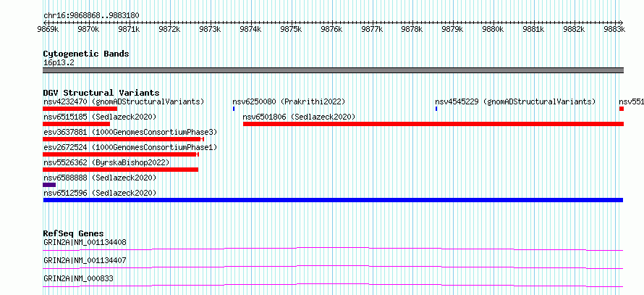Select the 16p13.2 band label
Image resolution: width=644 pixels, height=295 pixels.
coord(59,63)
